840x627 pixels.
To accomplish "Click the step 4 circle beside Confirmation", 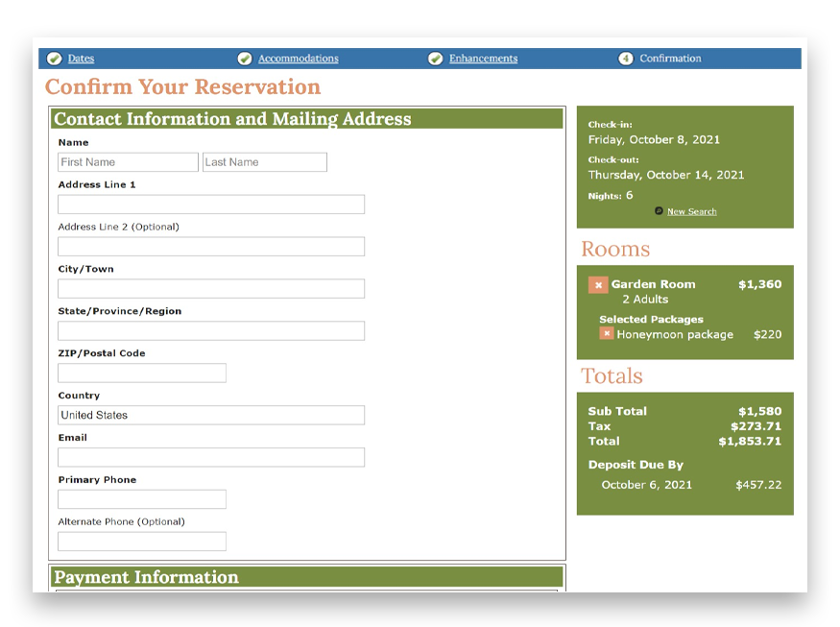I will tap(627, 59).
